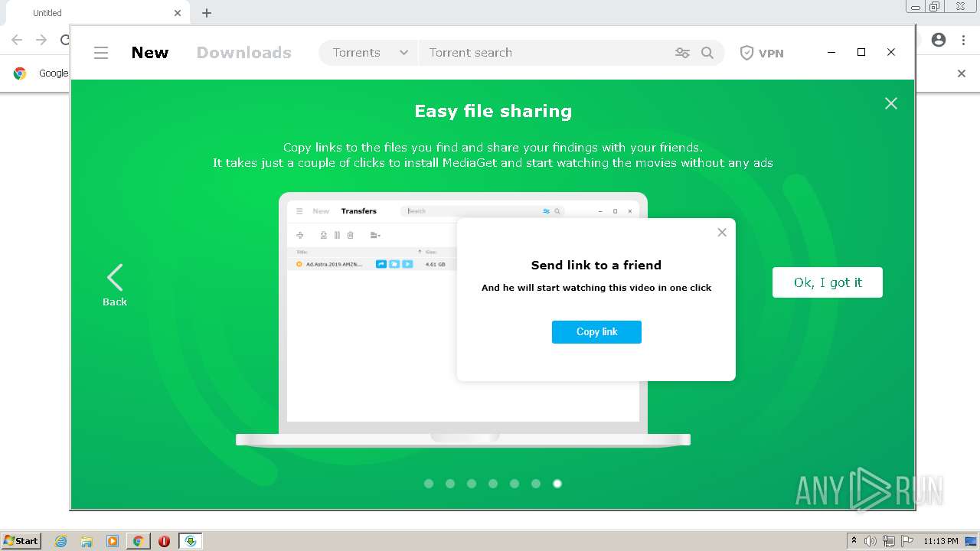Open the Chrome profile avatar icon

[x=939, y=40]
